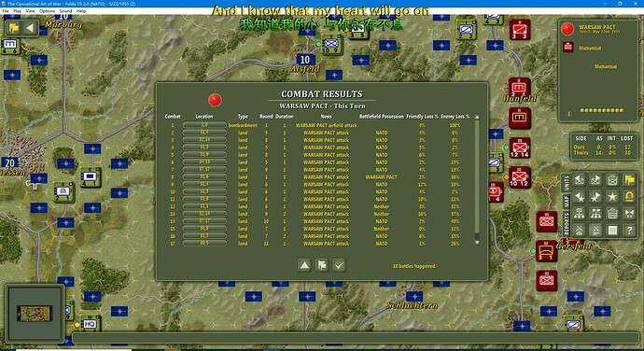Click the yellow flags icon in control panel

pos(629,179)
